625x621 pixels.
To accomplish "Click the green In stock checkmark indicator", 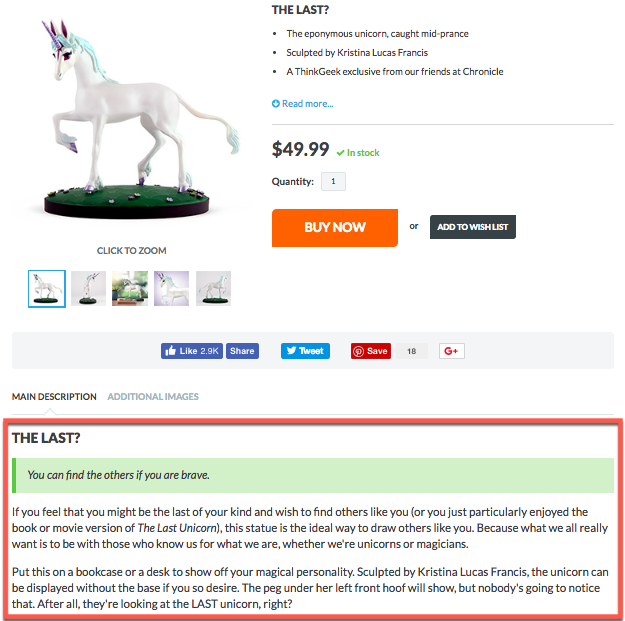I will click(x=340, y=153).
